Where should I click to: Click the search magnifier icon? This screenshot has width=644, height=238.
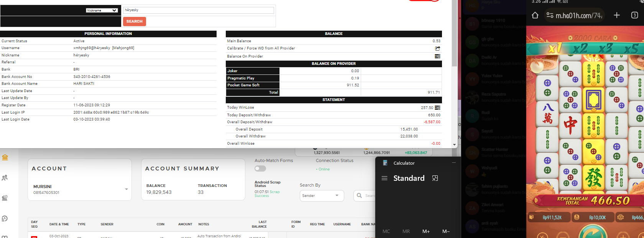point(359,195)
